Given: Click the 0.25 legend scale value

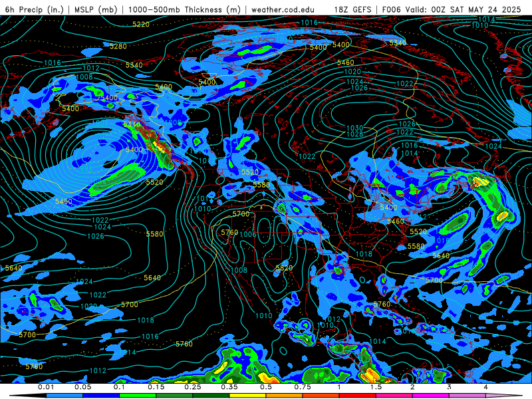Looking at the screenshot, I should coord(193,387).
